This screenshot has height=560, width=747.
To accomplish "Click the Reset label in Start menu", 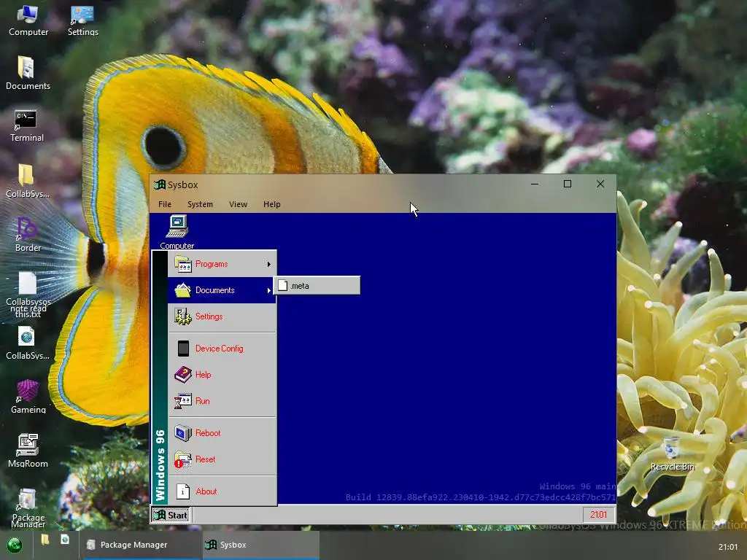I will [x=205, y=459].
